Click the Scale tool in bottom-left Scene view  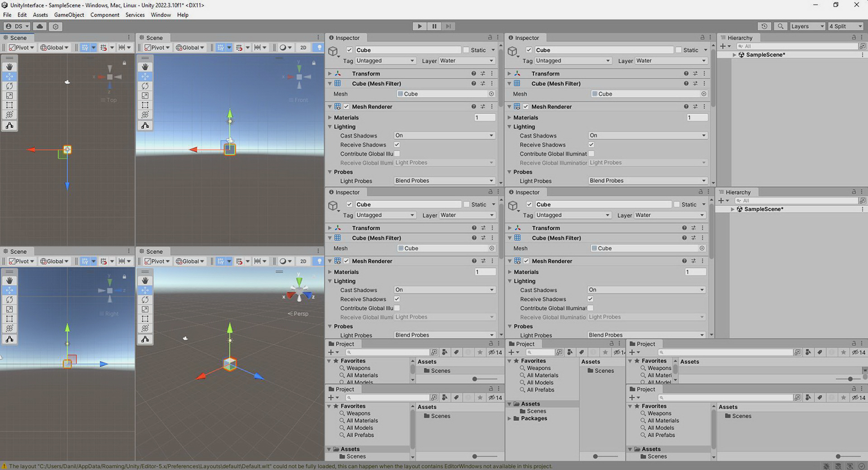pyautogui.click(x=10, y=309)
